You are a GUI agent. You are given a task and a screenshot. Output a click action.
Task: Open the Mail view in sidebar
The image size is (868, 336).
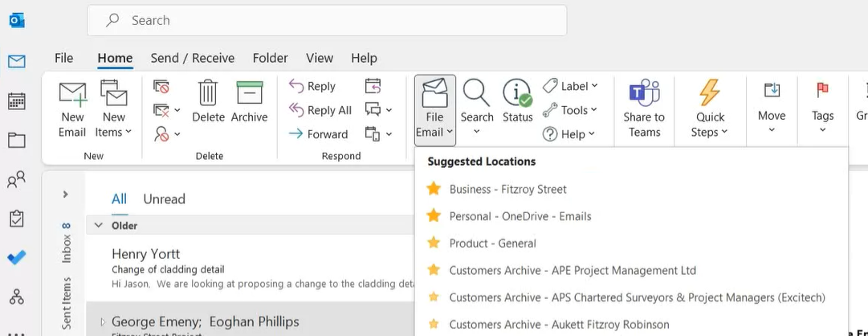coord(17,61)
